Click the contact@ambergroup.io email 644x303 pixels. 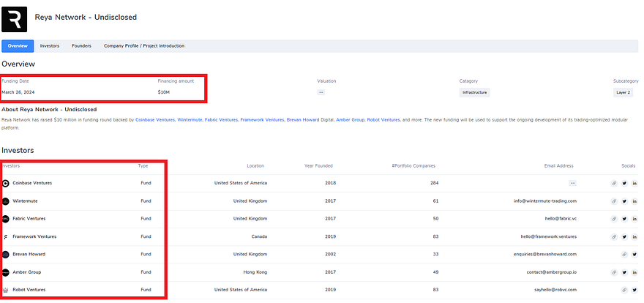(x=552, y=272)
